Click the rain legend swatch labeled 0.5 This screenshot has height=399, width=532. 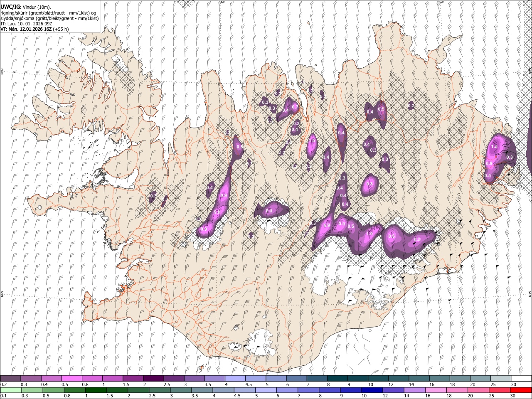coord(53,390)
